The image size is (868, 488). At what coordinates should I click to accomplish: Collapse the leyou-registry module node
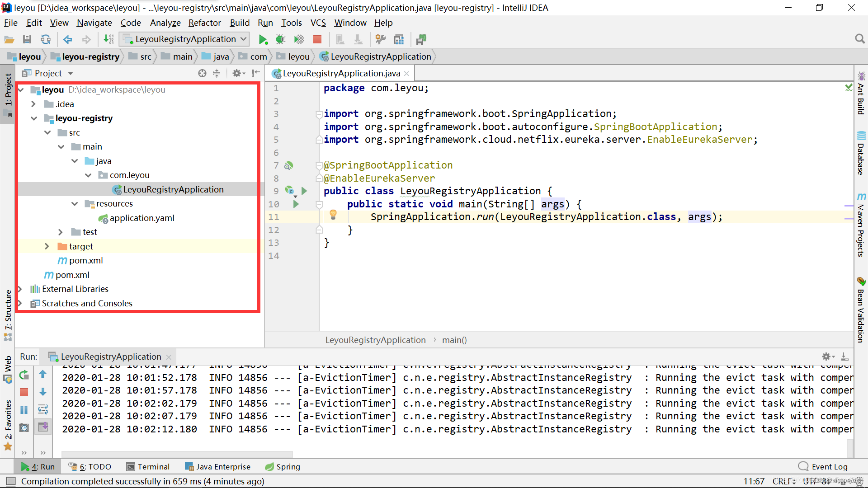pos(34,118)
